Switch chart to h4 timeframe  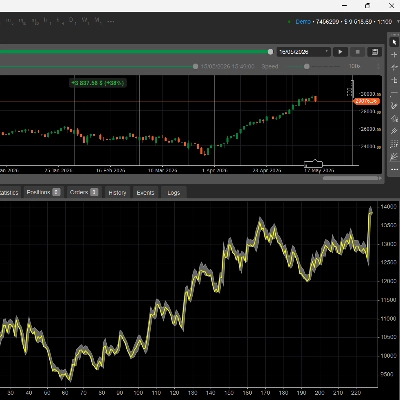point(60,21)
